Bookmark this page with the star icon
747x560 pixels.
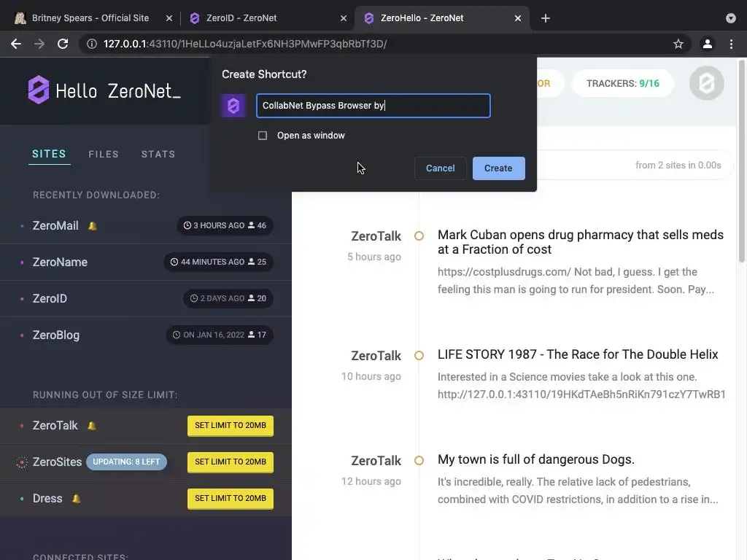(678, 44)
